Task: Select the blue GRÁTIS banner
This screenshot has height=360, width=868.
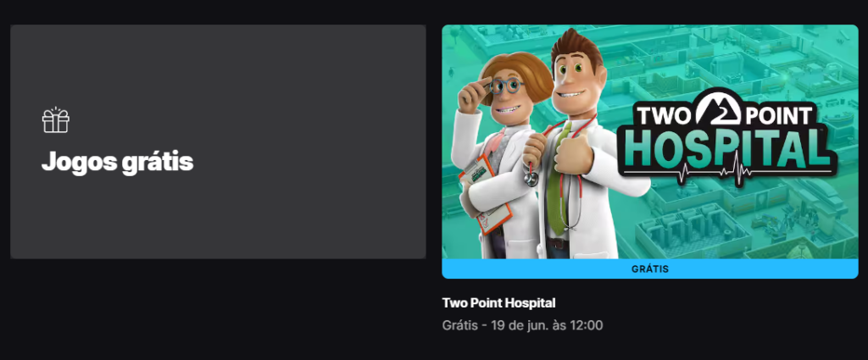Action: point(650,269)
